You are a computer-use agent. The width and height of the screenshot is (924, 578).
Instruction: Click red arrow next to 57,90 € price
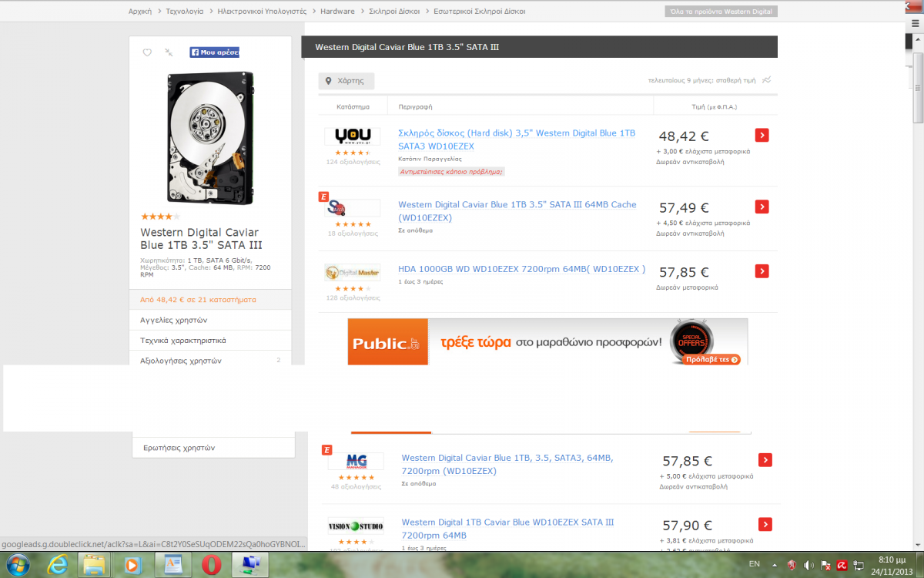point(765,525)
